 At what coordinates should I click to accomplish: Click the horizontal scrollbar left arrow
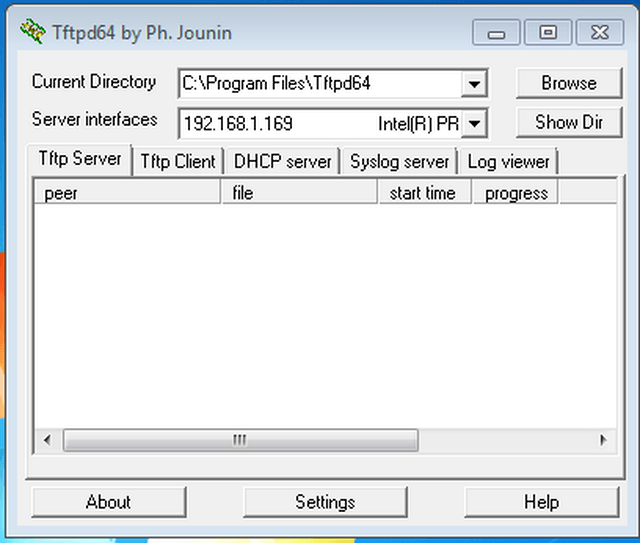(x=48, y=440)
